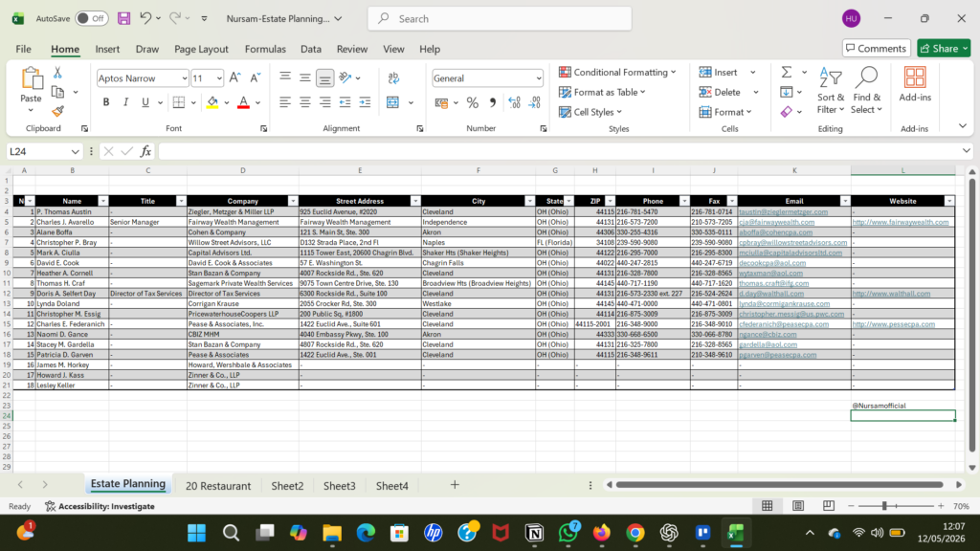Toggle Italic formatting

[125, 102]
